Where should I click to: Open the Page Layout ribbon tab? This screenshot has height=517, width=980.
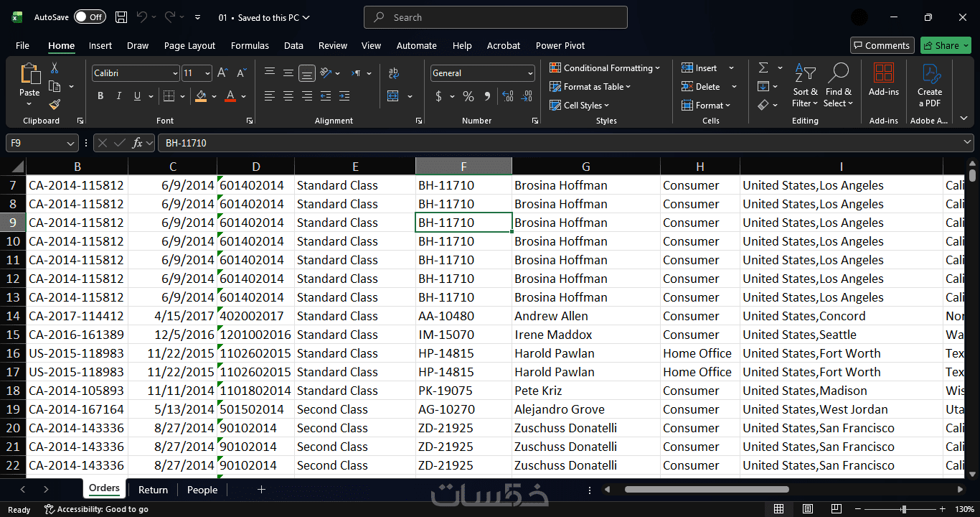click(189, 45)
